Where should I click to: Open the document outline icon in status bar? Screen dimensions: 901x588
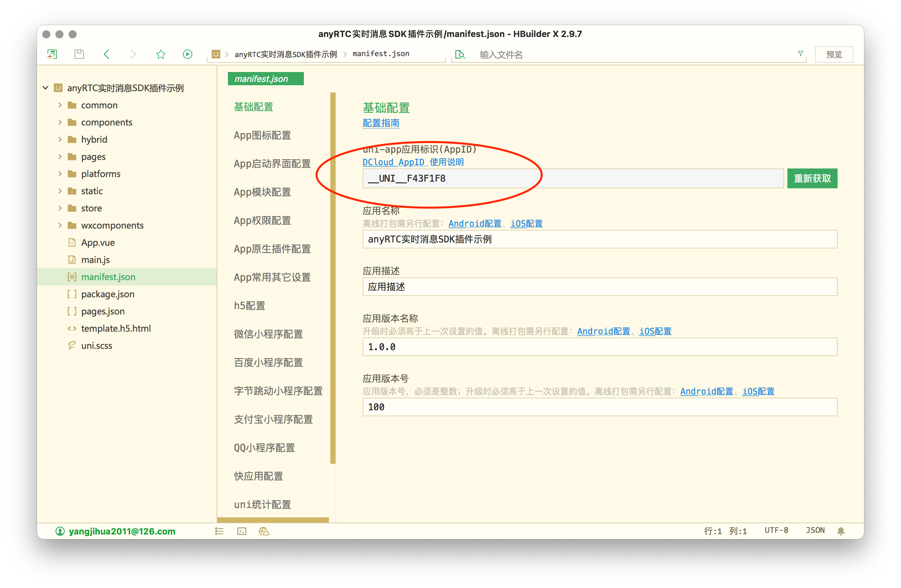[x=219, y=531]
